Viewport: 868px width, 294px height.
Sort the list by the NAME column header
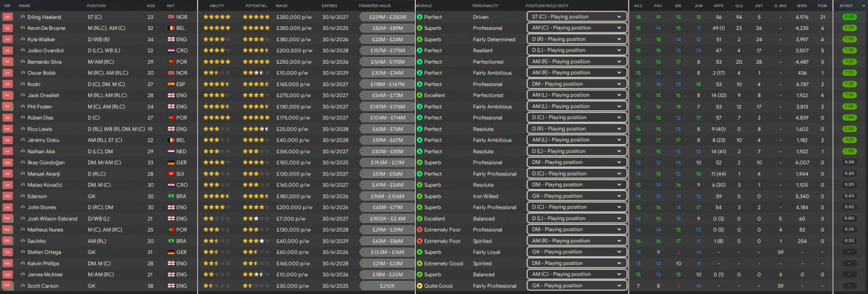(x=24, y=5)
